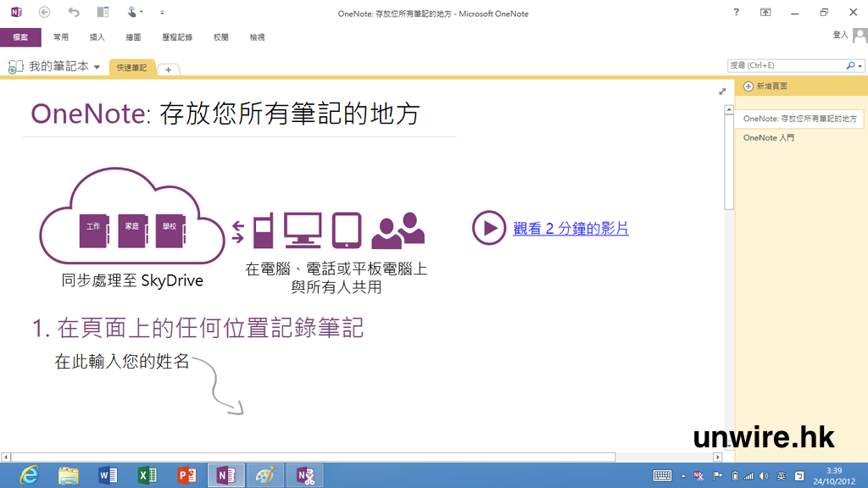Viewport: 868px width, 488px height.
Task: Select the 快速筆記 section tab
Action: click(131, 68)
